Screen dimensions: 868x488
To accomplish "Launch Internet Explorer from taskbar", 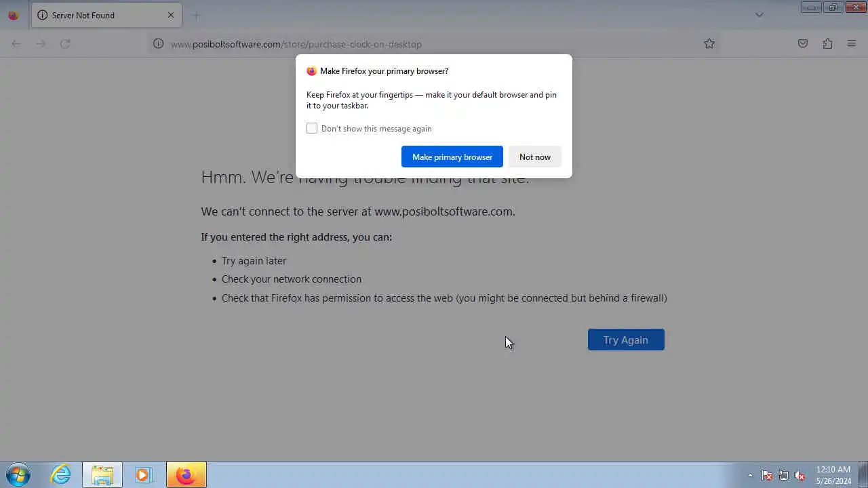I will pos(61,474).
